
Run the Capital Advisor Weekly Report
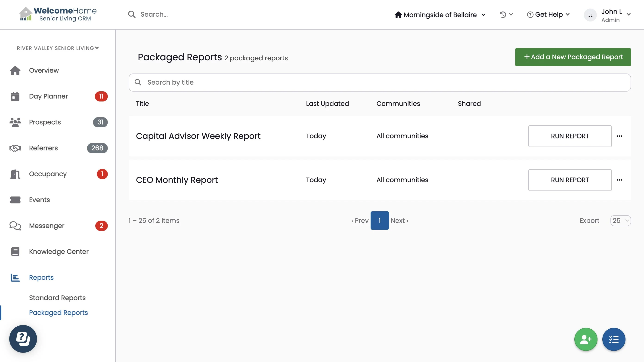click(x=570, y=136)
